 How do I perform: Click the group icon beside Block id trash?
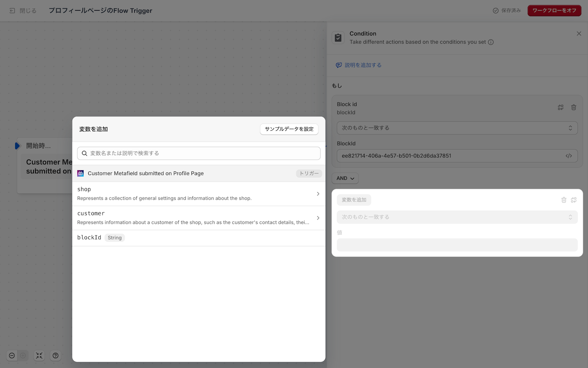561,107
